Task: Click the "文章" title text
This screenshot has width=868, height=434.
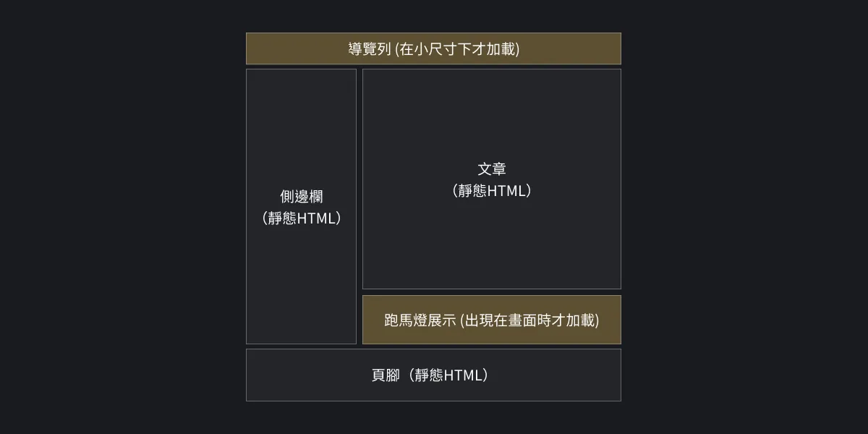Action: [x=491, y=169]
